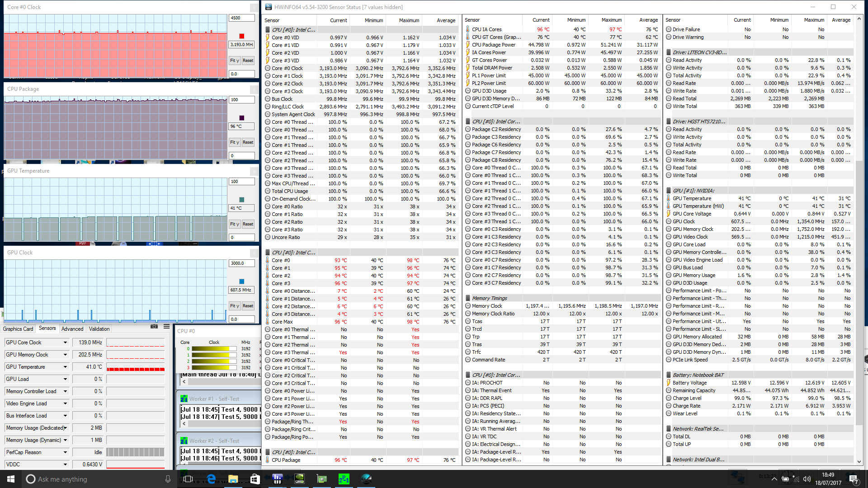Click the 'CPU Package Power' sensor row

[x=562, y=45]
